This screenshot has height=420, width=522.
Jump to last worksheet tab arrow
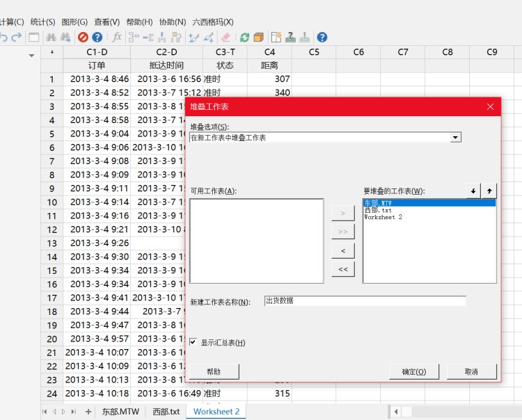click(74, 412)
